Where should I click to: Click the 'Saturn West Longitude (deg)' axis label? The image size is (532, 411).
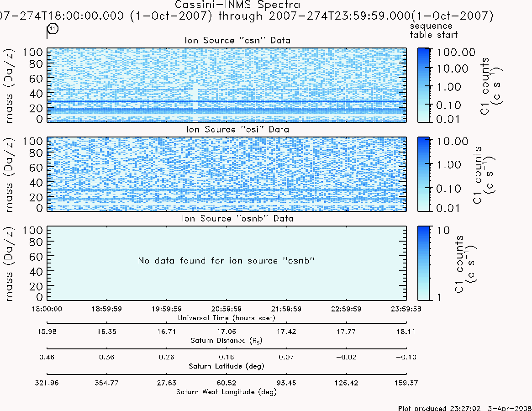coord(226,392)
